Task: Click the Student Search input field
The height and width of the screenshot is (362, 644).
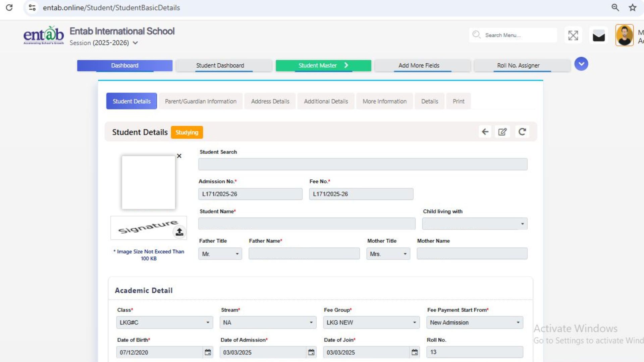Action: [x=363, y=164]
